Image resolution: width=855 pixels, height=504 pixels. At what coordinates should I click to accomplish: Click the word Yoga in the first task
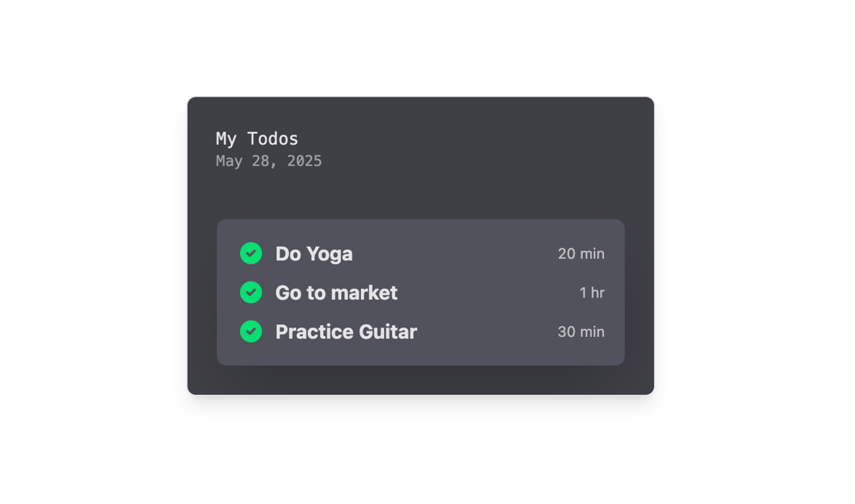click(x=329, y=255)
